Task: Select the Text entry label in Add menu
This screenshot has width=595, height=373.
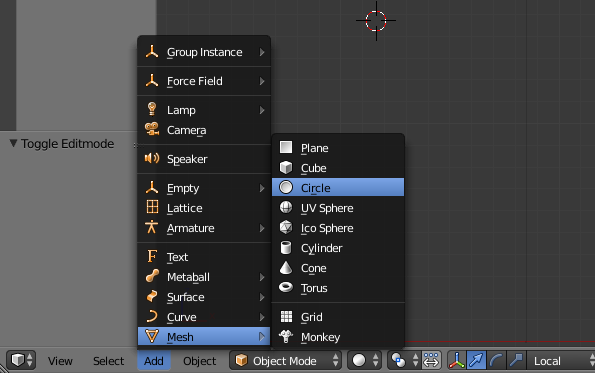Action: (178, 257)
